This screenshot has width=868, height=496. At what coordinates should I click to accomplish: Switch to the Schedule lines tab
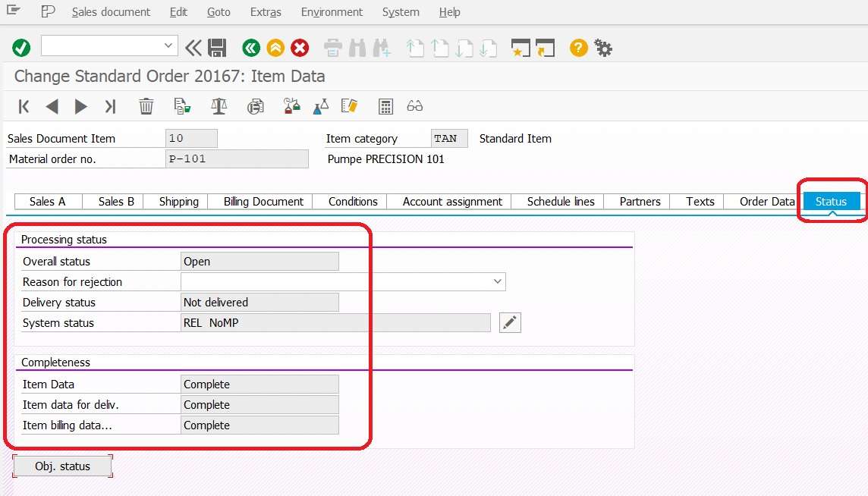560,201
